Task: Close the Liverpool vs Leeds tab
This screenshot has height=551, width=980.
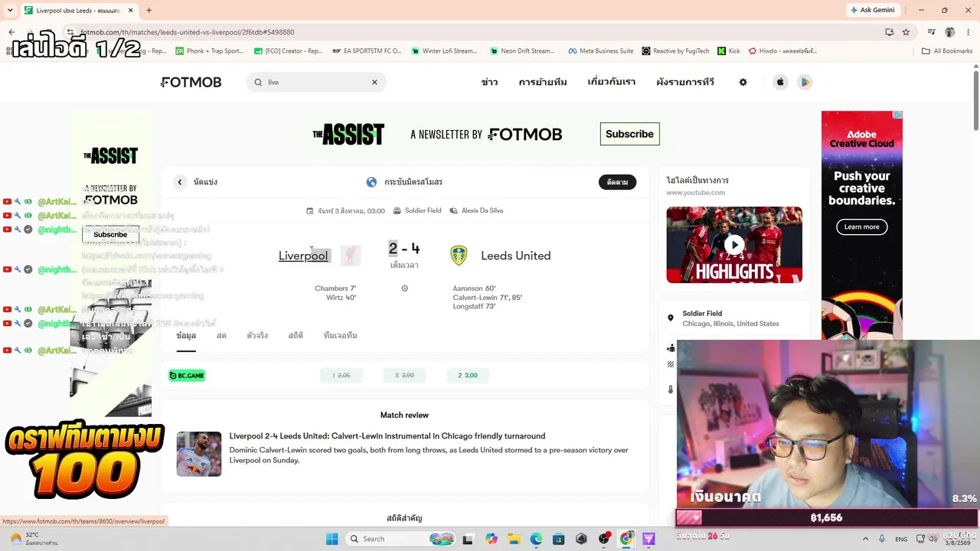Action: click(130, 11)
